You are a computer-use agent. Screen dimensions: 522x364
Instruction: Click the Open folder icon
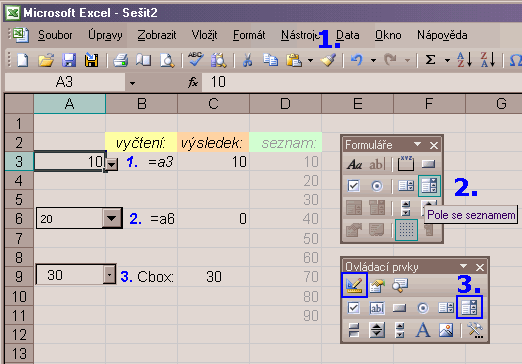point(46,60)
